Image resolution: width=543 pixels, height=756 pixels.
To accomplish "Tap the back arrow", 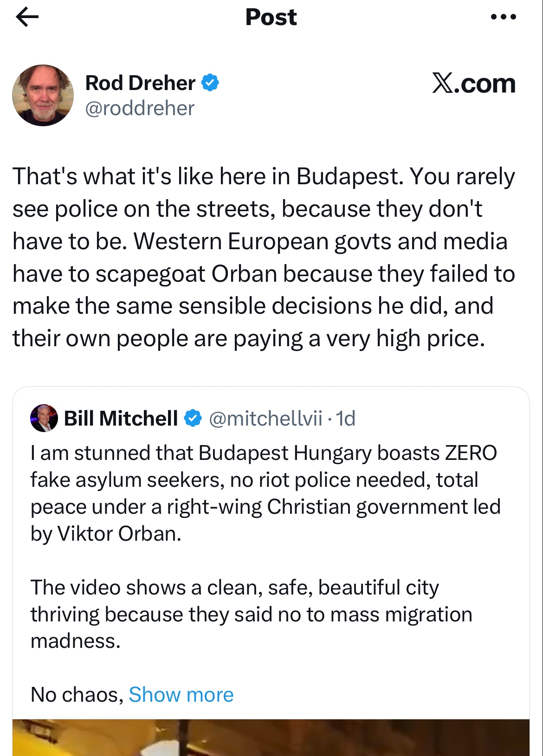I will [27, 18].
